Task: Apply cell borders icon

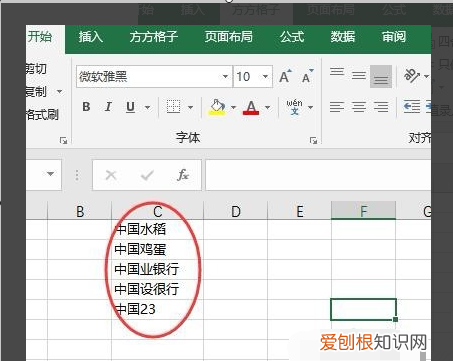Action: (173, 107)
